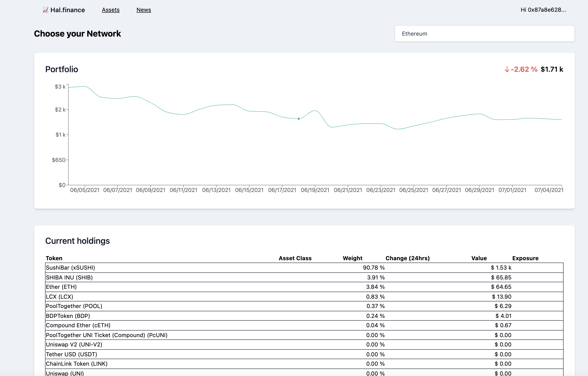The height and width of the screenshot is (376, 588).
Task: Select the Uniswap V2 (UNI-V2) row
Action: coord(304,345)
